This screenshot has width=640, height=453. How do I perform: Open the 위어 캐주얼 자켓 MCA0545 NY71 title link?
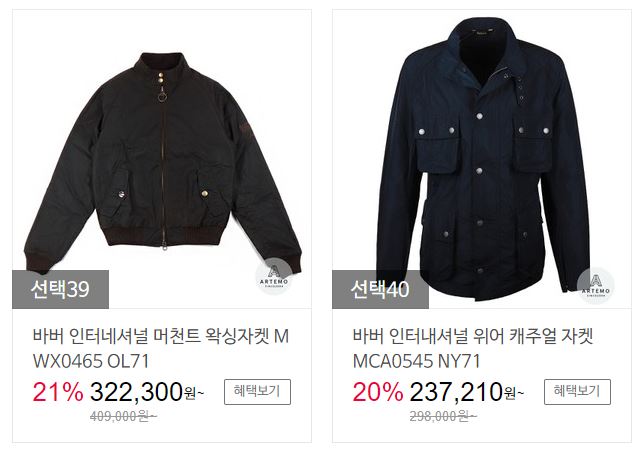point(473,349)
